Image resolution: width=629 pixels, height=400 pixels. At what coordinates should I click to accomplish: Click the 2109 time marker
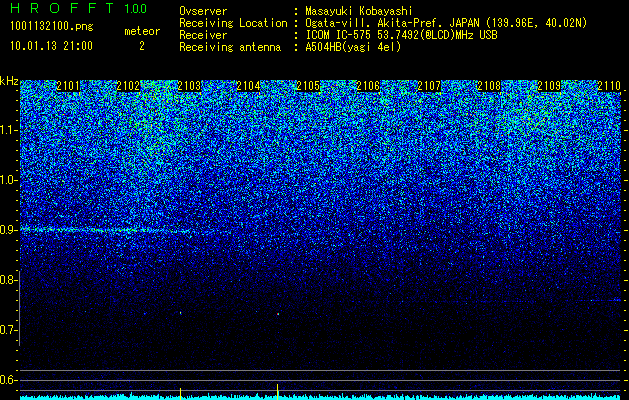tap(549, 85)
